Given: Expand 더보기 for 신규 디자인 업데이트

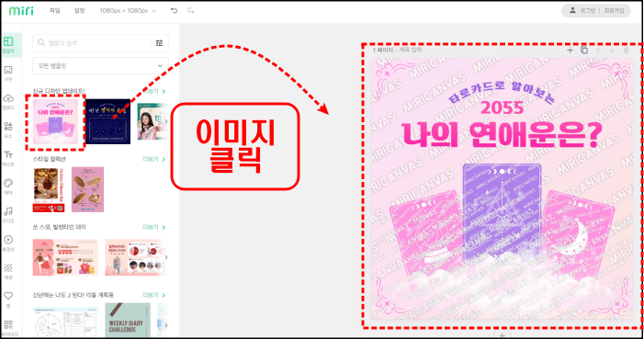Looking at the screenshot, I should 154,91.
